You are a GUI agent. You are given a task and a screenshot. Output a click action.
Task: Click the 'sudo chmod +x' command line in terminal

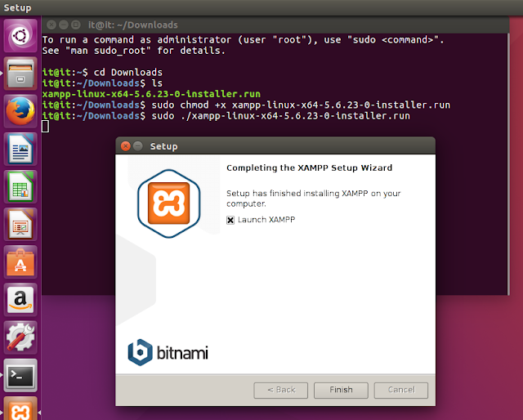pyautogui.click(x=246, y=105)
